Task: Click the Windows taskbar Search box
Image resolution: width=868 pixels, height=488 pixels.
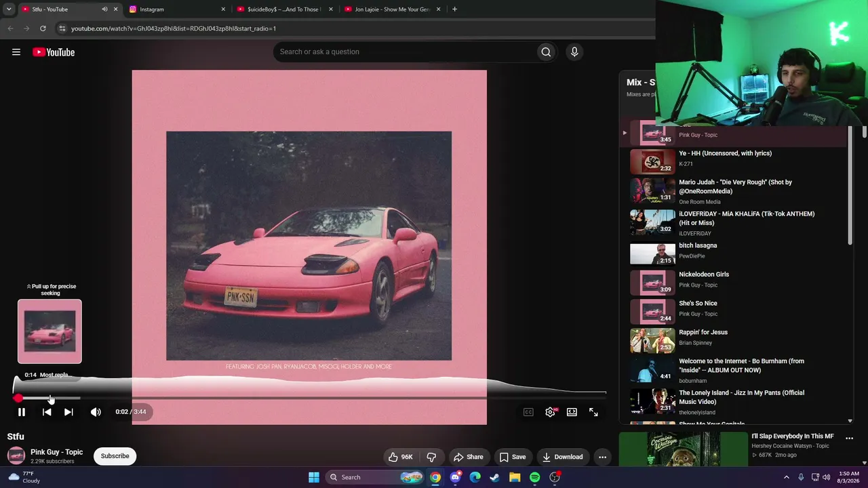Action: click(375, 477)
